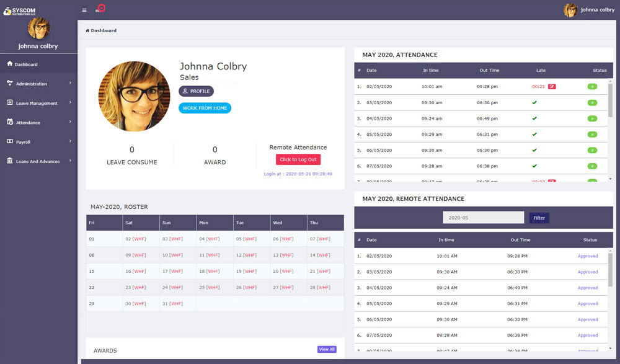Click the May 2020 Attendance table scrollbar
The height and width of the screenshot is (364, 620).
click(610, 99)
